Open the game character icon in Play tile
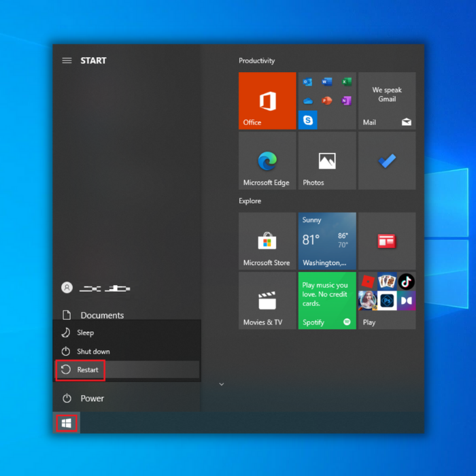Screen dimensions: 476x476 coord(368,301)
